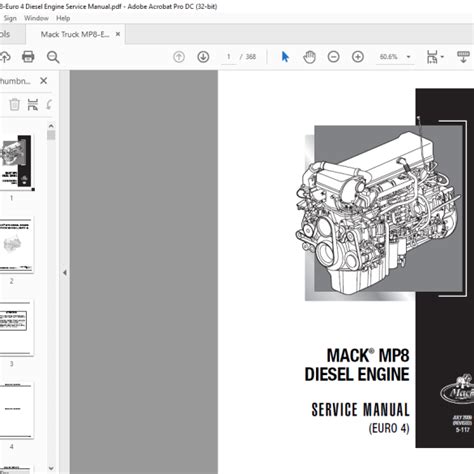Go to next page arrow
The image size is (474, 474).
[x=203, y=57]
